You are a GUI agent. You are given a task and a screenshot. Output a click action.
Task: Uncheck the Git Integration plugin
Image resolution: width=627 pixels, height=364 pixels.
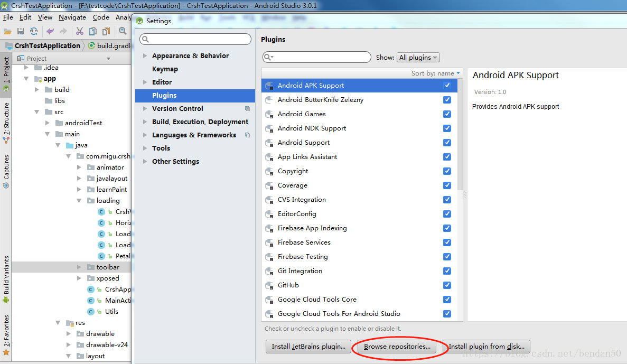[x=447, y=271]
